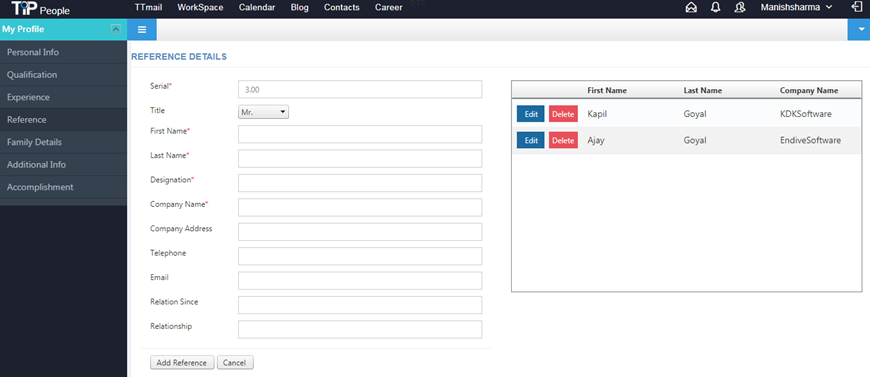Click the Add Reference button
870x377 pixels.
point(182,363)
